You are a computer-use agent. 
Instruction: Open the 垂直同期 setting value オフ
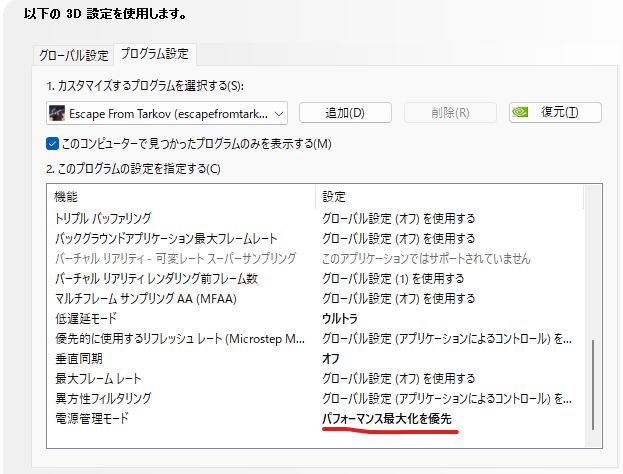pyautogui.click(x=331, y=358)
